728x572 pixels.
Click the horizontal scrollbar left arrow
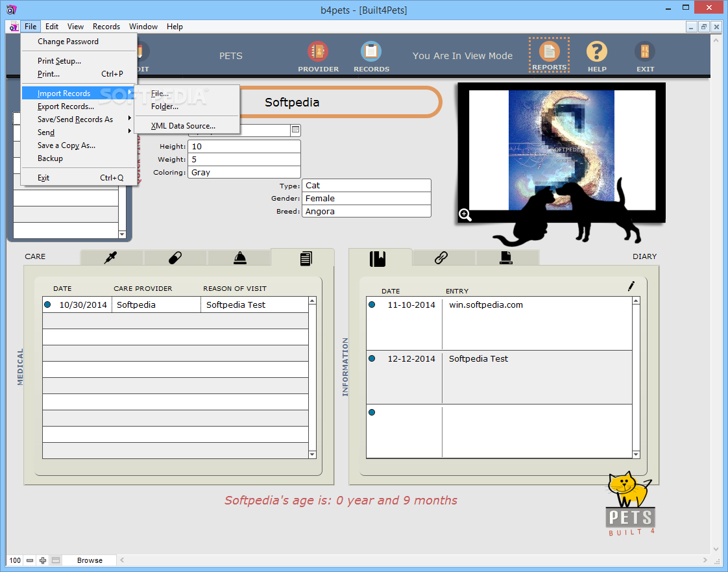122,560
